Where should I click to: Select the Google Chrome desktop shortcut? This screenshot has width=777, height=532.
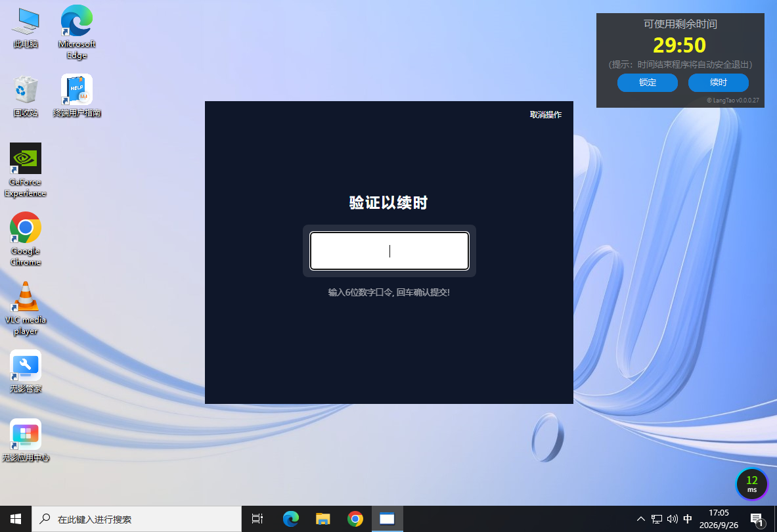click(x=25, y=239)
